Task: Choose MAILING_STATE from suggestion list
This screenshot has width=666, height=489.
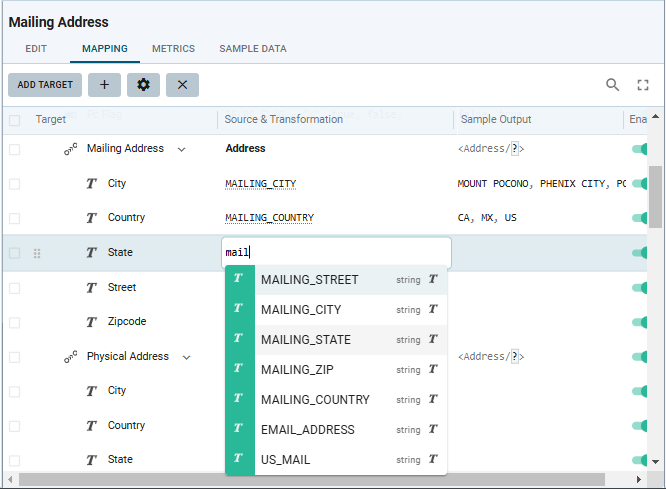Action: click(x=306, y=340)
